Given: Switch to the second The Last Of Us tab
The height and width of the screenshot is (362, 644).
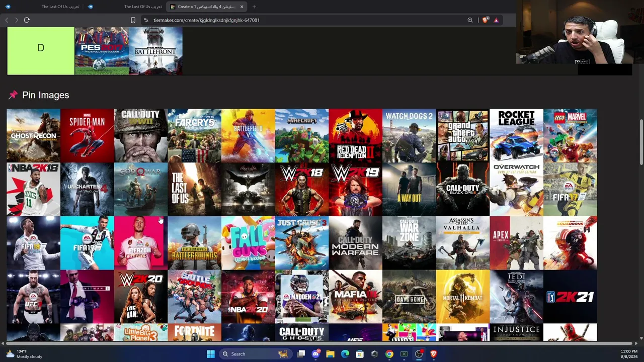Looking at the screenshot, I should coord(125,7).
